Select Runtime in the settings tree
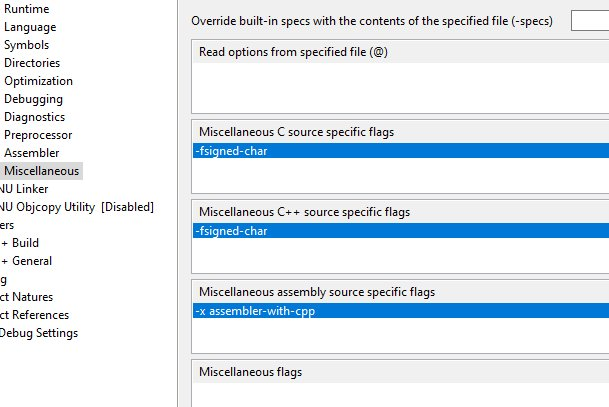Screen dimensions: 609x407 [26, 9]
